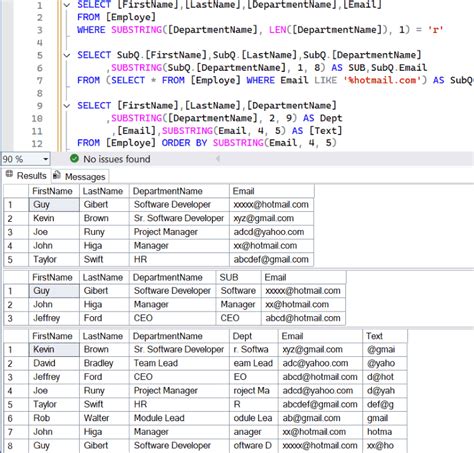474x453 pixels.
Task: Click the FirstName column header in first grid
Action: pyautogui.click(x=54, y=191)
